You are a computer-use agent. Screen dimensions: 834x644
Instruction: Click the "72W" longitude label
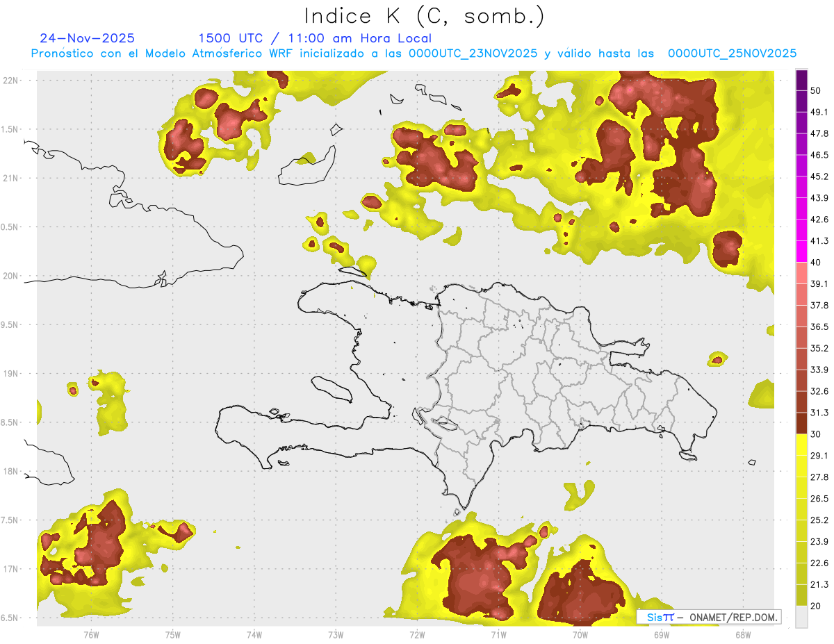click(x=417, y=635)
